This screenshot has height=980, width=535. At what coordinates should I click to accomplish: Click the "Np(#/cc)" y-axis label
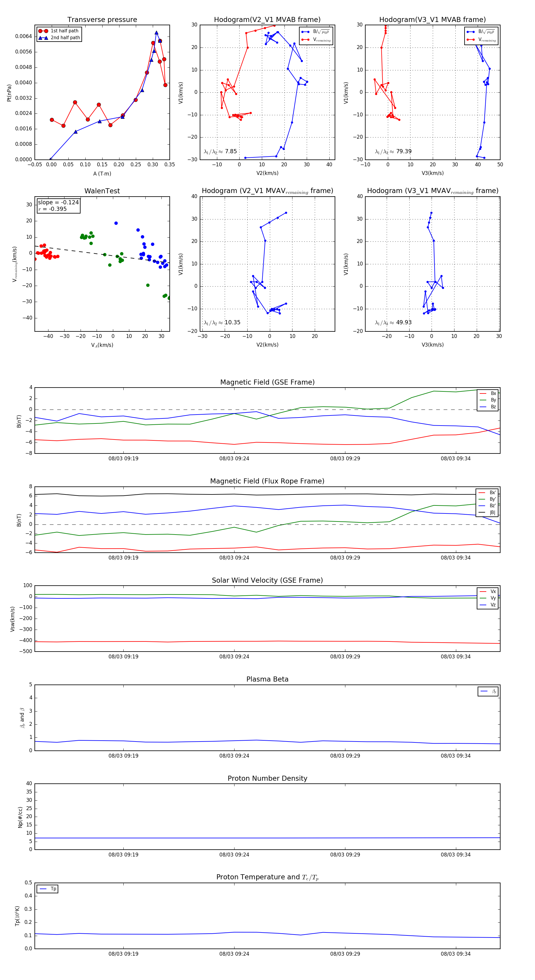point(20,817)
